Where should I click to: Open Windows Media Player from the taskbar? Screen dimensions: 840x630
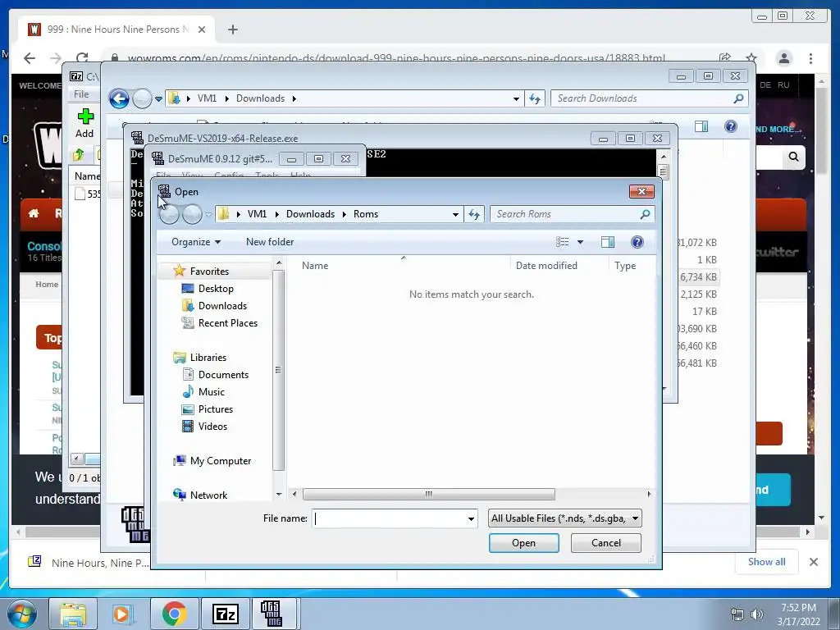[123, 614]
